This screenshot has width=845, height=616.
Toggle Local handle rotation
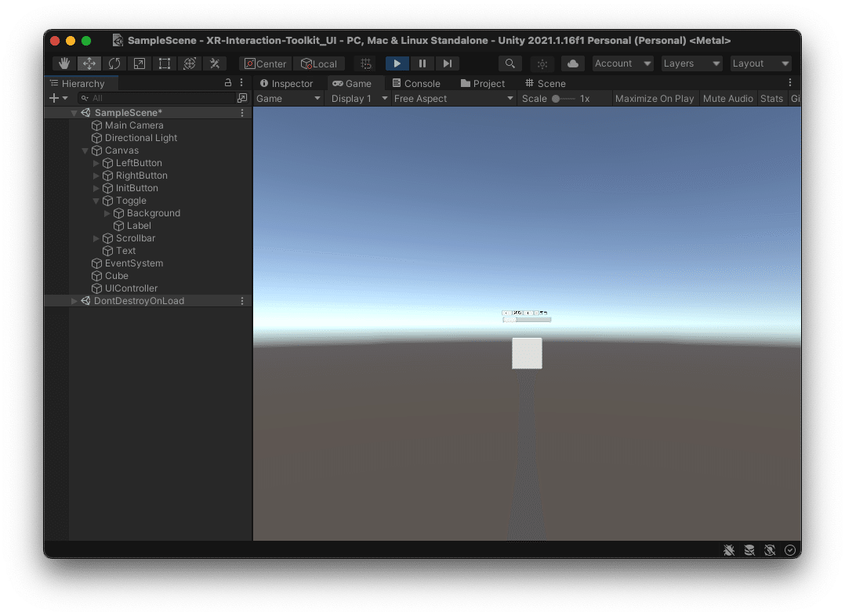tap(319, 63)
